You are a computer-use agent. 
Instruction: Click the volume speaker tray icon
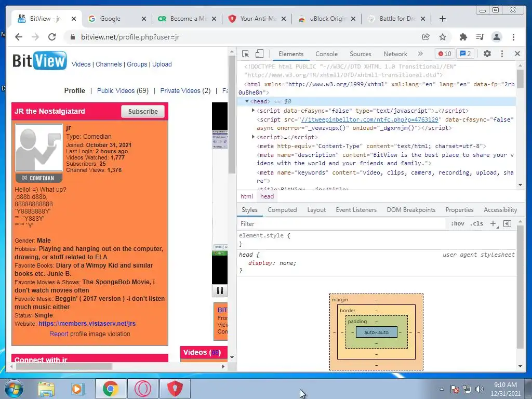pyautogui.click(x=480, y=389)
